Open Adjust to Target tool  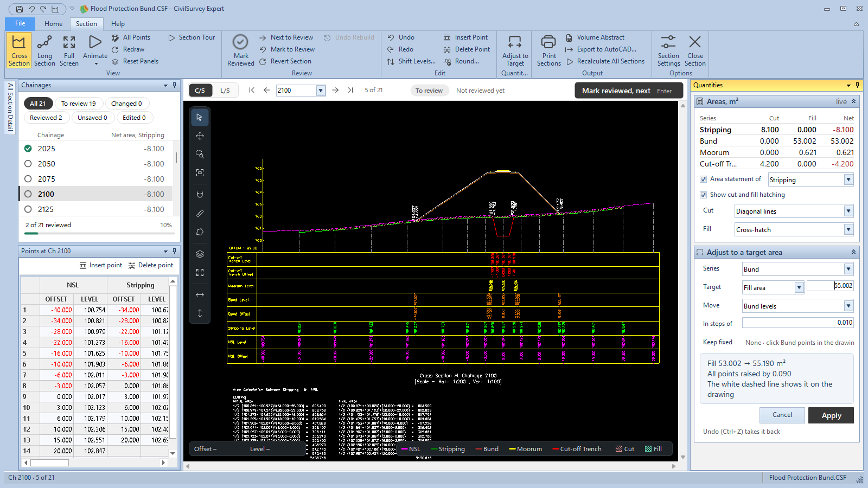tap(515, 42)
